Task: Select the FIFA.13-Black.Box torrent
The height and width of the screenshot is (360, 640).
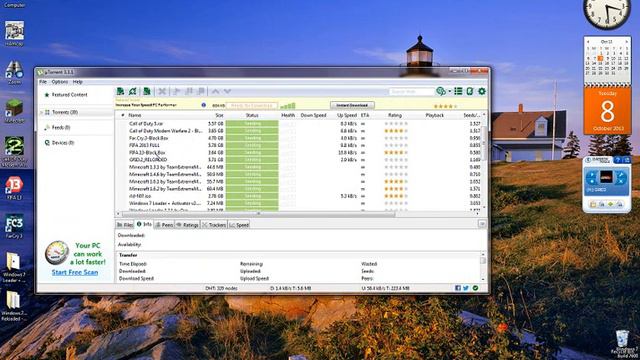Action: (x=147, y=153)
